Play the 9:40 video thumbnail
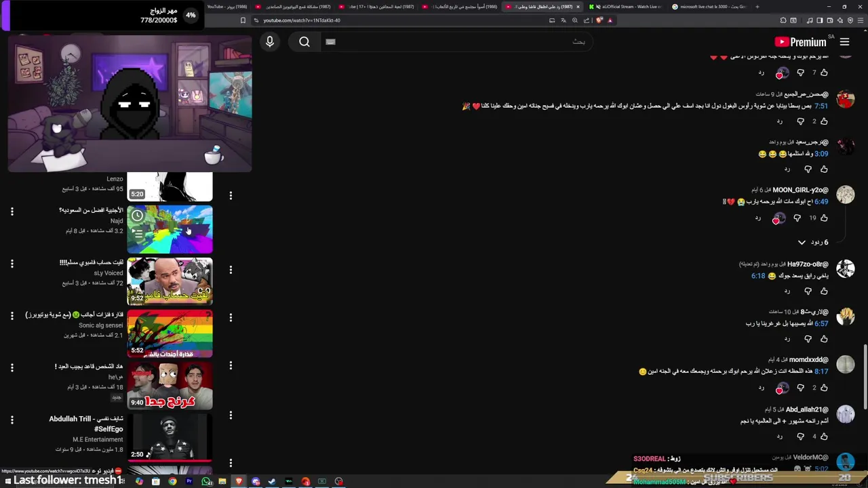 170,386
